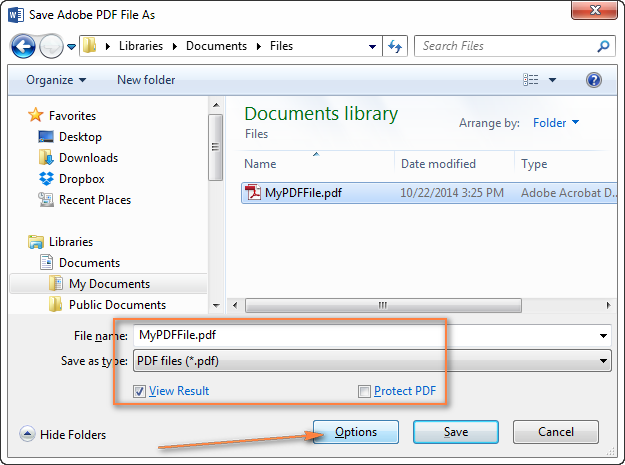Viewport: 625px width, 465px height.
Task: Click the File name text field
Action: [364, 336]
